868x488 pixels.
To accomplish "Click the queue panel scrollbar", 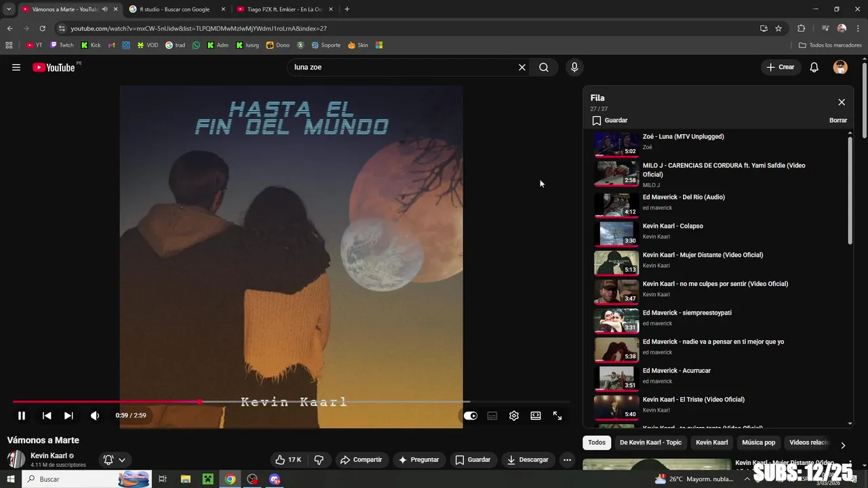I will point(850,190).
